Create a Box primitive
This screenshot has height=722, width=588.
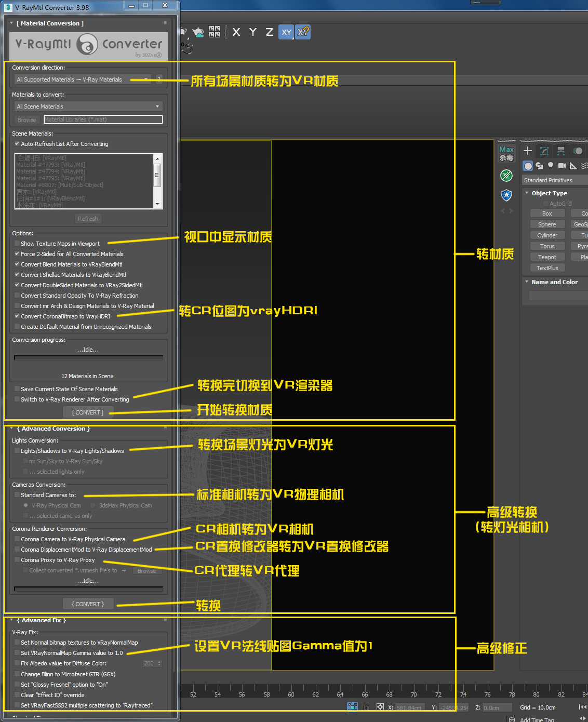[x=547, y=213]
